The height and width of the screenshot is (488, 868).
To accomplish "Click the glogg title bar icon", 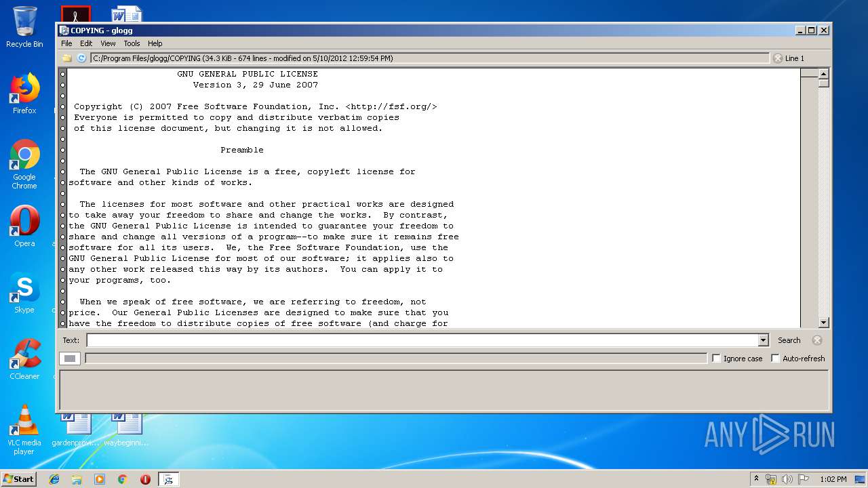I will pyautogui.click(x=64, y=30).
